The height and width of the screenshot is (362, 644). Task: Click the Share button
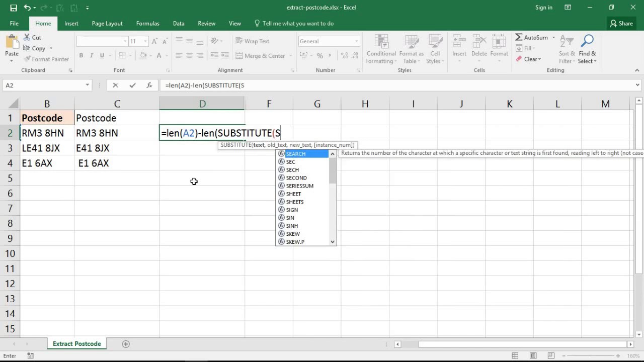(621, 24)
